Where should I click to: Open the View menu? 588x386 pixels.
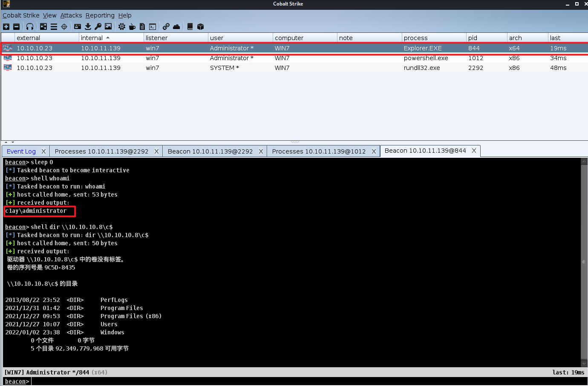pos(49,15)
